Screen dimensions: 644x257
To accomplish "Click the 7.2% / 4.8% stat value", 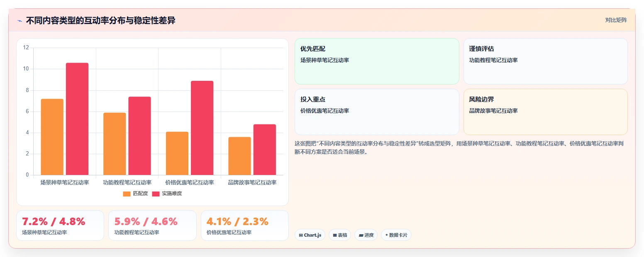I will pos(54,221).
